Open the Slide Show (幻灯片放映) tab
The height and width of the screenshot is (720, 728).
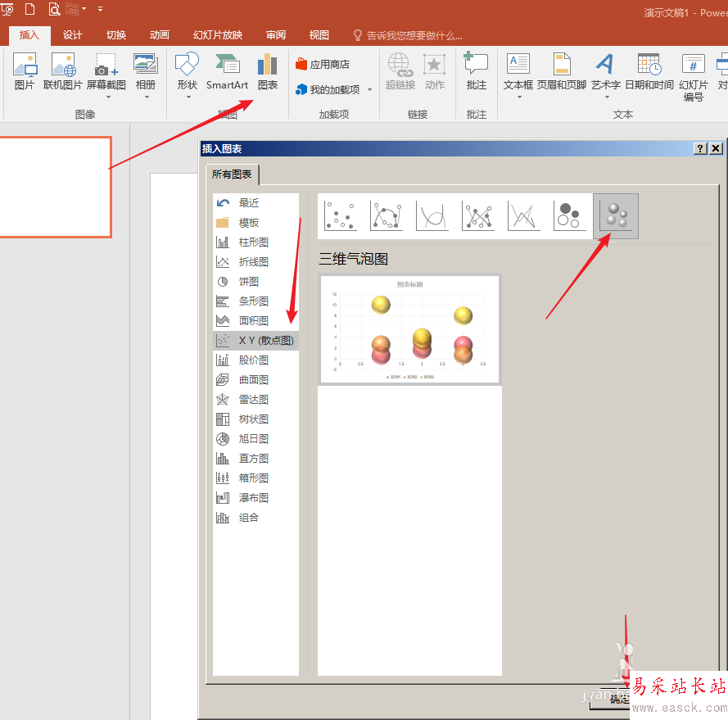coord(218,35)
